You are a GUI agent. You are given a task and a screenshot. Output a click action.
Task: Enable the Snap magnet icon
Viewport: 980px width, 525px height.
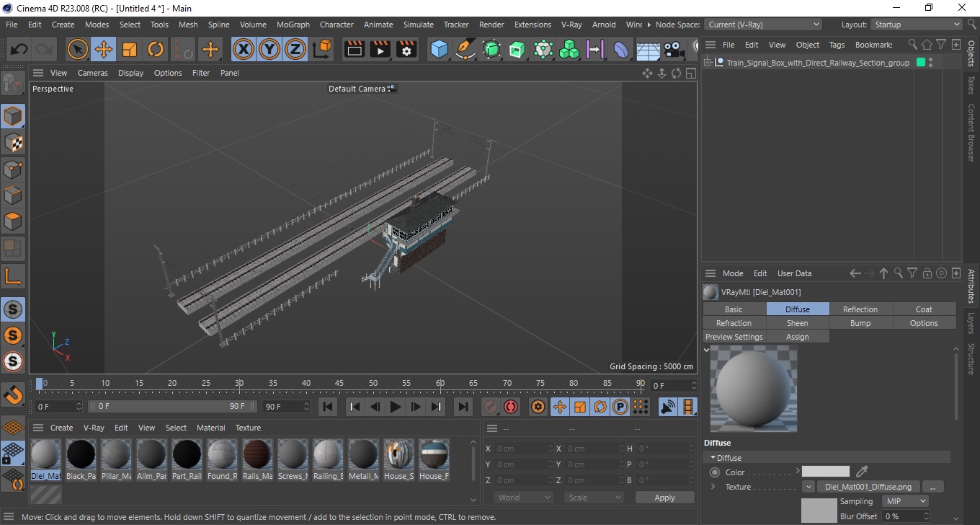[13, 394]
